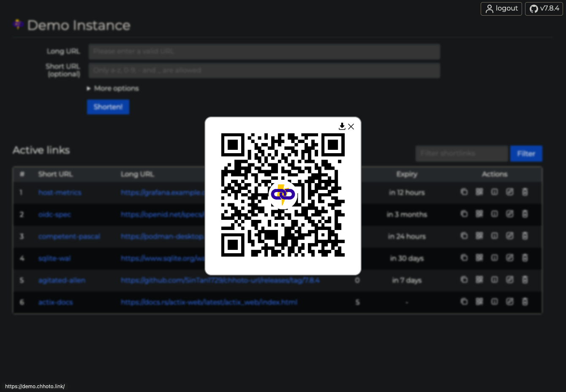Copy the actix-docs short link
The width and height of the screenshot is (566, 392).
(x=464, y=301)
